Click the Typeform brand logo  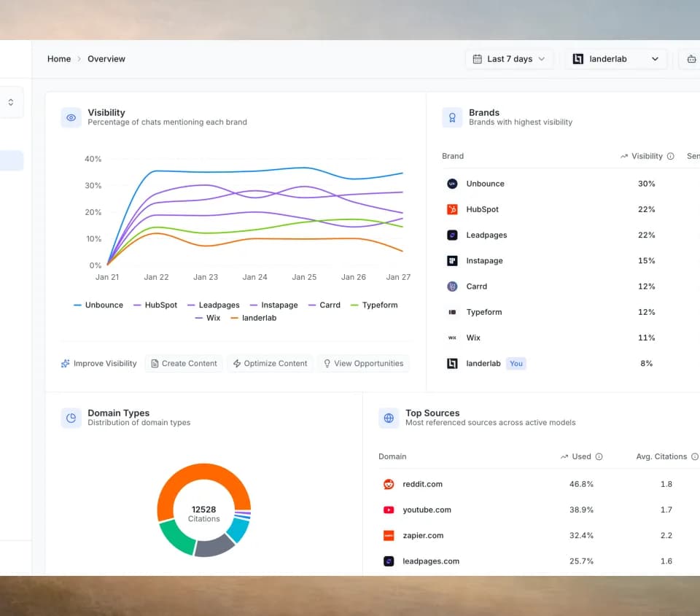pyautogui.click(x=452, y=312)
